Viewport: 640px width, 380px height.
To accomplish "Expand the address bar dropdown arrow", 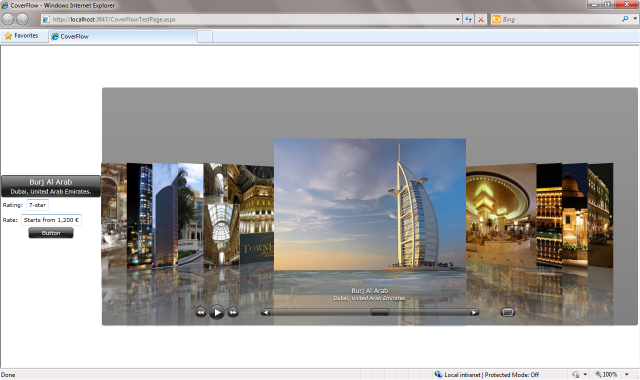I will pos(458,19).
